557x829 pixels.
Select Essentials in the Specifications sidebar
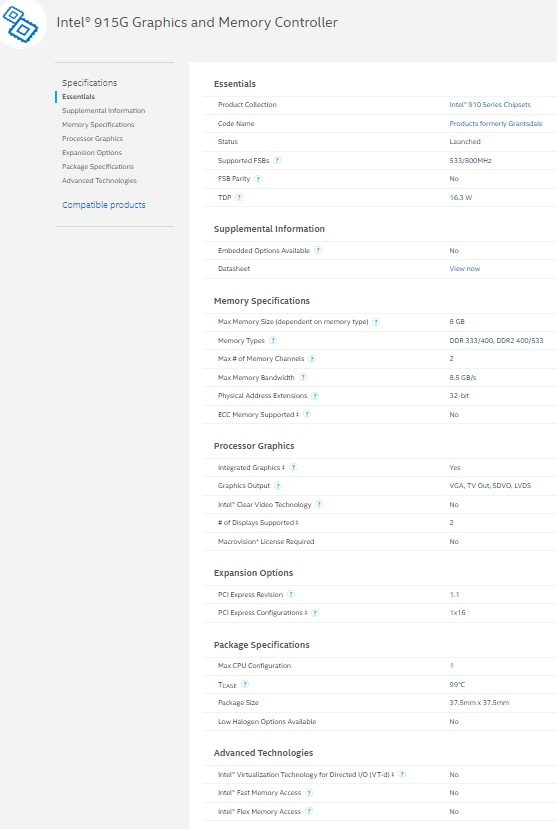pyautogui.click(x=78, y=97)
